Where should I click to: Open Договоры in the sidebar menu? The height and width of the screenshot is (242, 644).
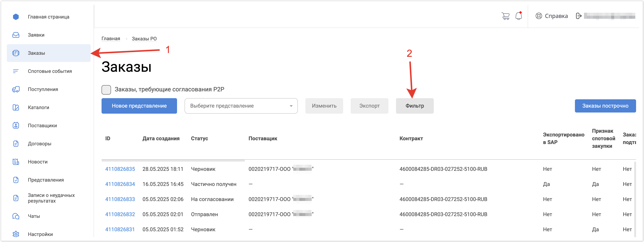point(39,144)
